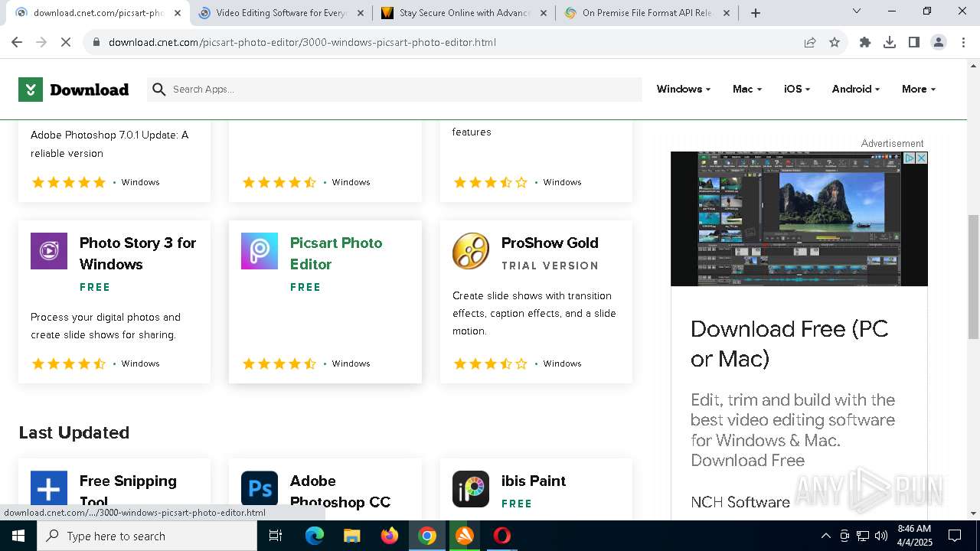Open the Chrome profile avatar

939,42
